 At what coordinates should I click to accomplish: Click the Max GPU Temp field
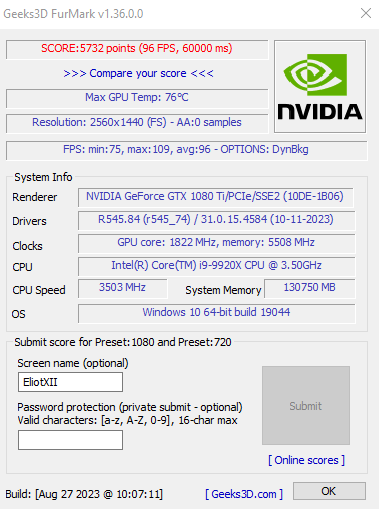[137, 98]
